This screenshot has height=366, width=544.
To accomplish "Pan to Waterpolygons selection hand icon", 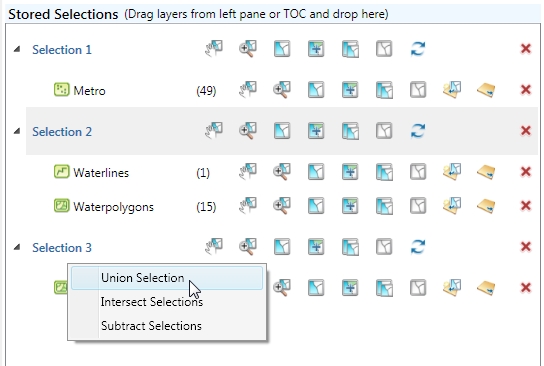I will [248, 206].
